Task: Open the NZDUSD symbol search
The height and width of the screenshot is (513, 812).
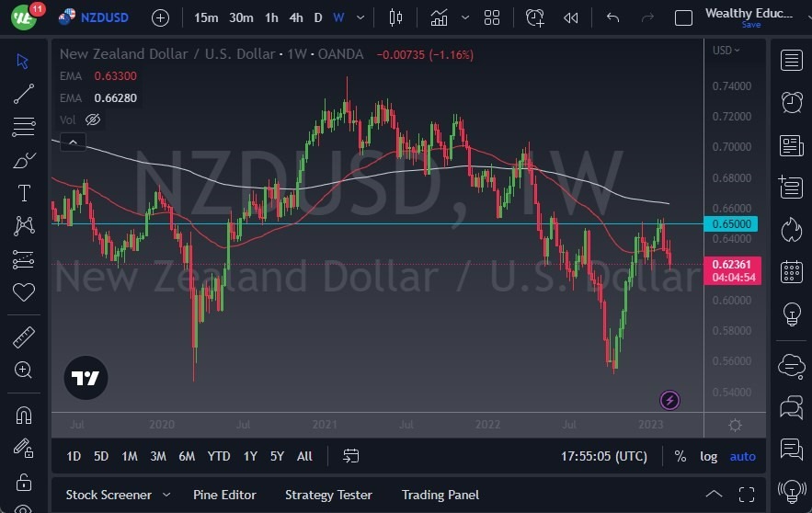Action: (x=94, y=17)
